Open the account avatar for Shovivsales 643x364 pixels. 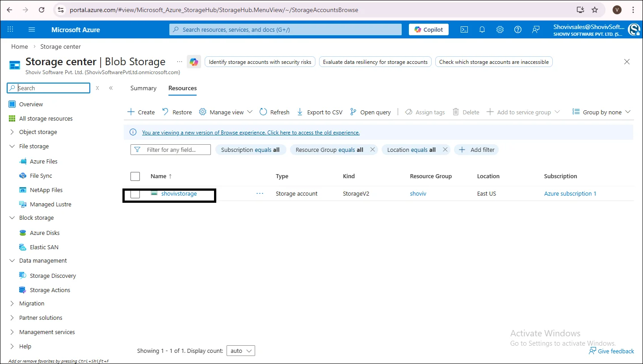634,30
